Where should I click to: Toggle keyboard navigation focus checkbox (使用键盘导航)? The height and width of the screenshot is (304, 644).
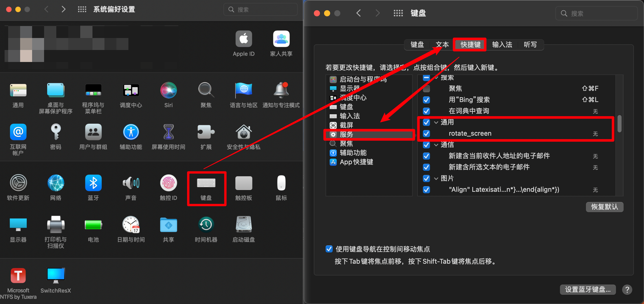(329, 249)
